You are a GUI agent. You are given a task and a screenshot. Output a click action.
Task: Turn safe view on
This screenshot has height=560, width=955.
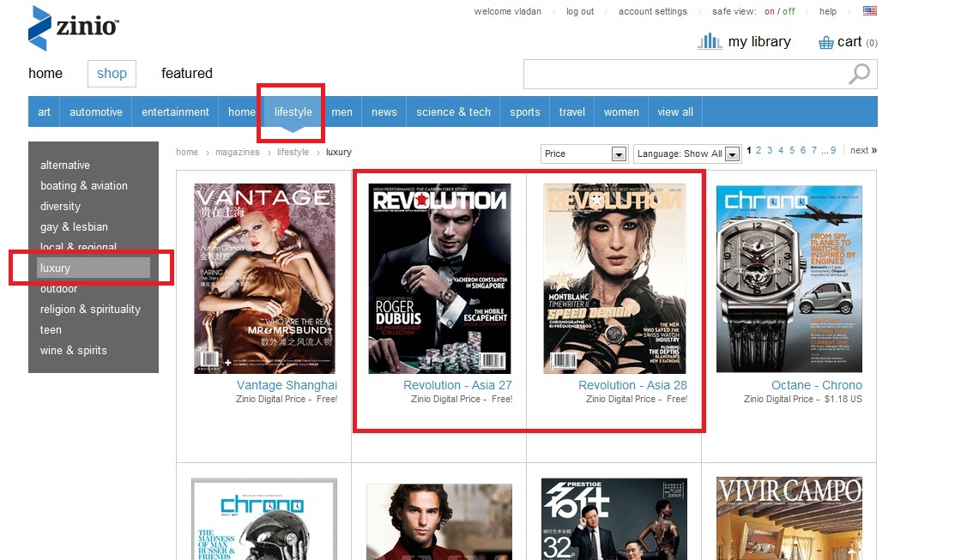pyautogui.click(x=770, y=12)
